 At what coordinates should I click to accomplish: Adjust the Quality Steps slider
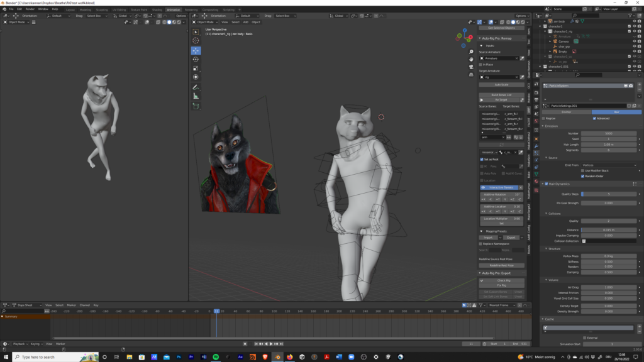(x=609, y=194)
